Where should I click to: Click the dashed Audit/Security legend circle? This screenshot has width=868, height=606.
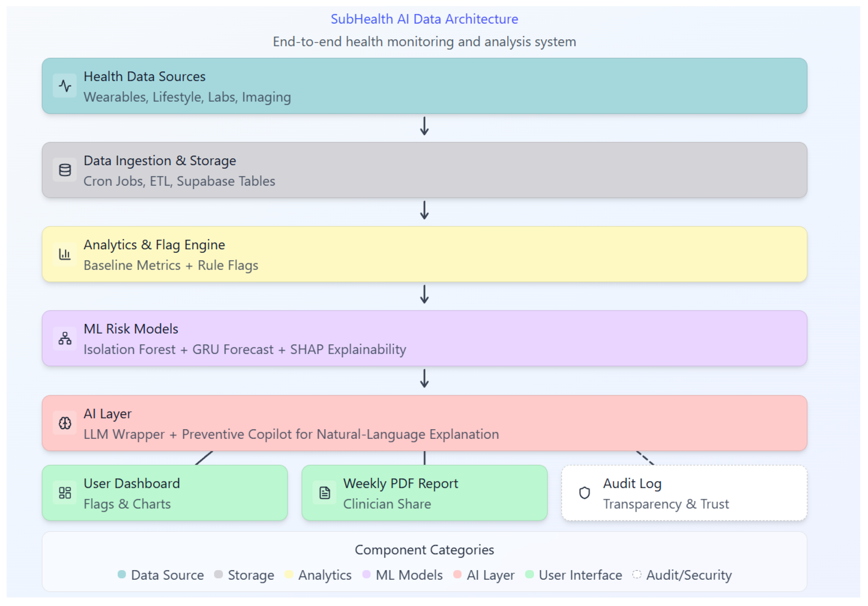(637, 574)
